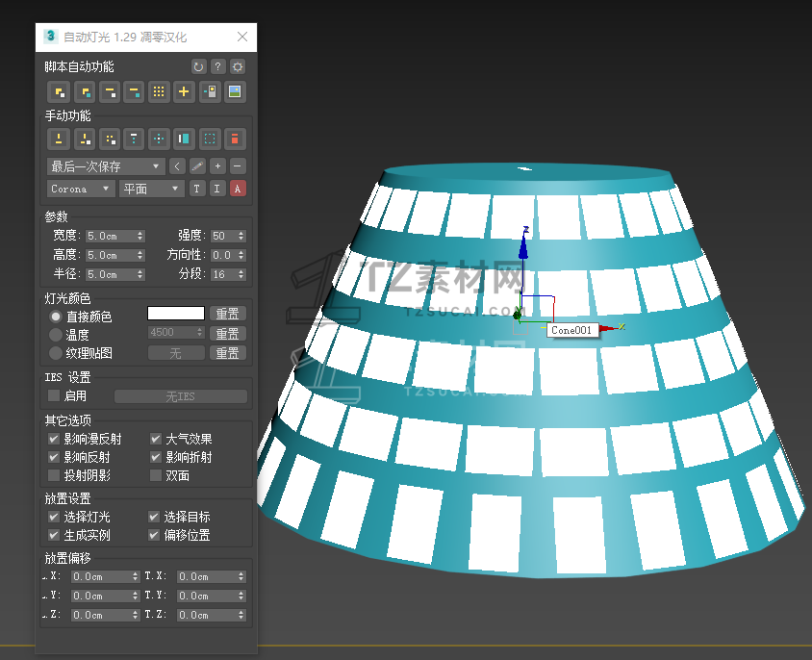
Task: Check the 投射阴影 (cast shadows) checkbox
Action: (55, 475)
